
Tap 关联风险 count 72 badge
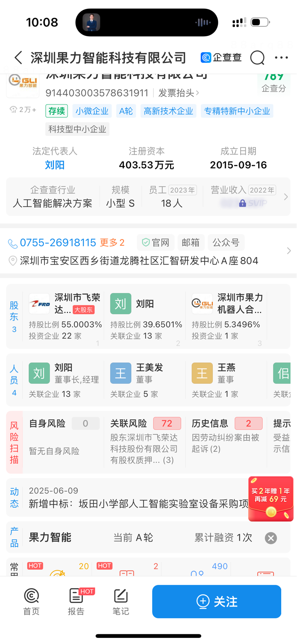coord(167,424)
